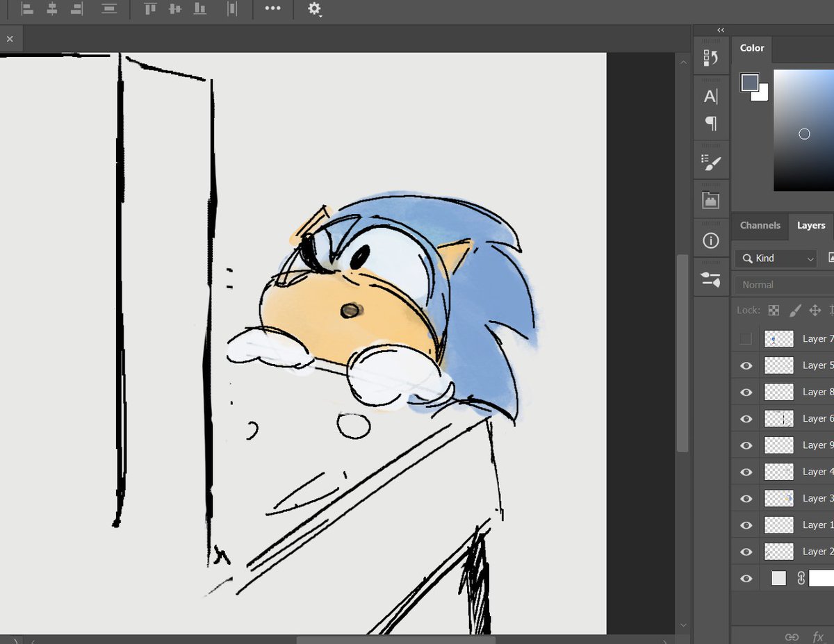The image size is (834, 644).
Task: Click the white layer mask thumbnail
Action: click(x=821, y=578)
